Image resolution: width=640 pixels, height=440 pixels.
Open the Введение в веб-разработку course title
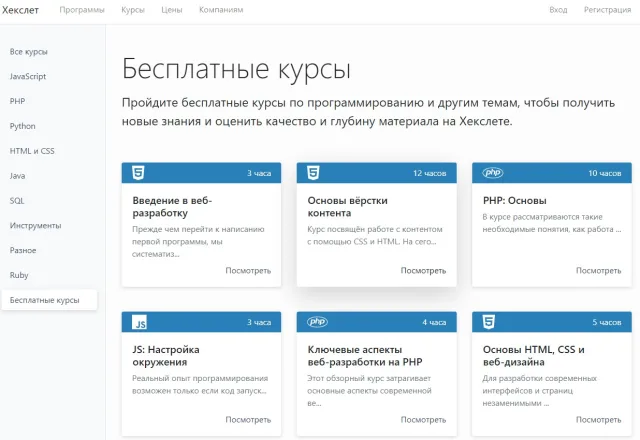(172, 207)
